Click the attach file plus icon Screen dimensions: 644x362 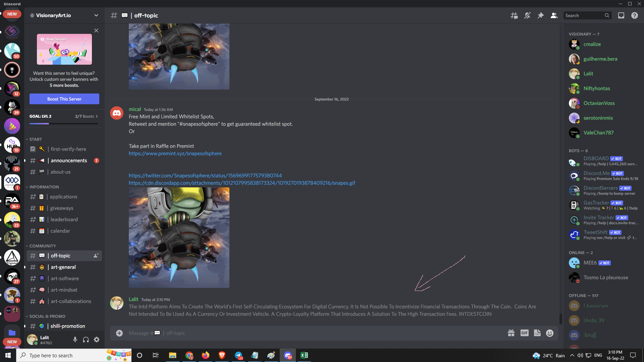coord(119,333)
